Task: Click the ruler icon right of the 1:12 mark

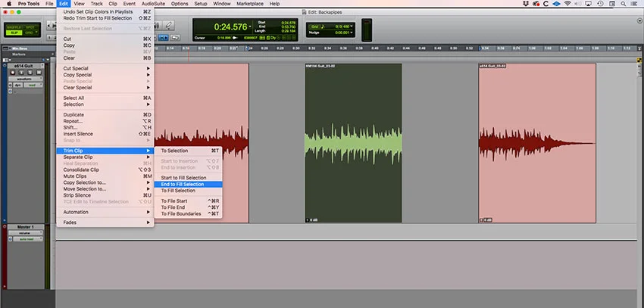Action: pos(639,48)
